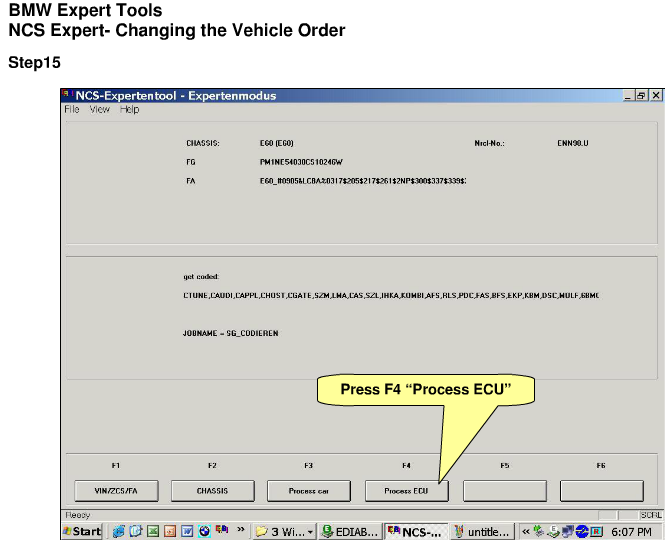Launch PowerPoint from quick launch
The width and height of the screenshot is (665, 540).
tap(170, 531)
